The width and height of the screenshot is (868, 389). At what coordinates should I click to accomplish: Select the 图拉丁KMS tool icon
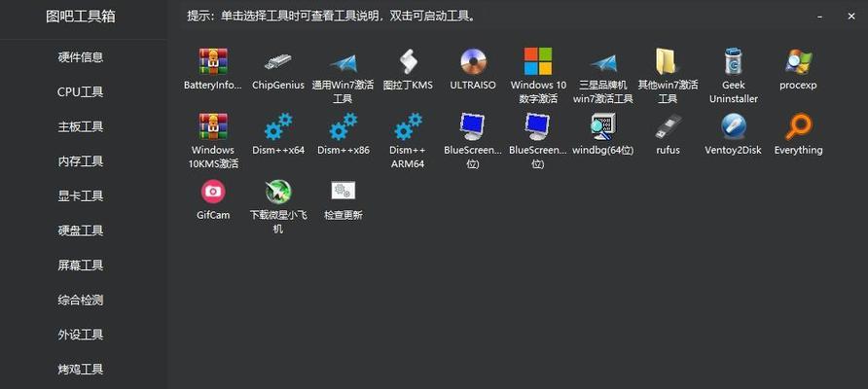coord(408,61)
